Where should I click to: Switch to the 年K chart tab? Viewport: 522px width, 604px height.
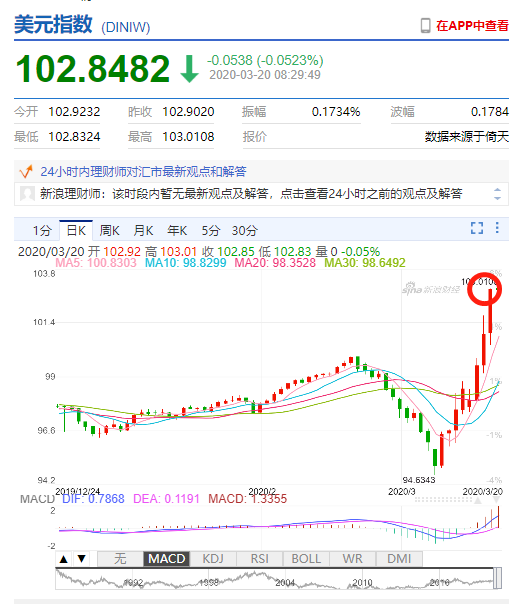click(x=177, y=230)
